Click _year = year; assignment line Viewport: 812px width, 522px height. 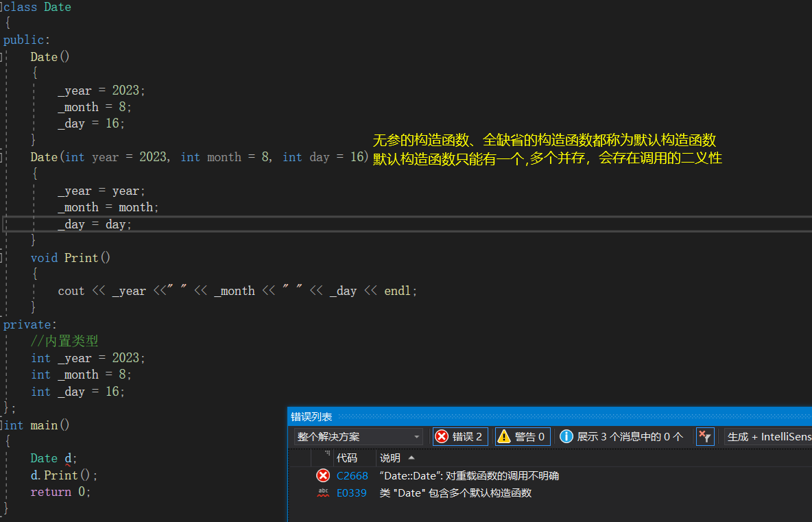click(x=101, y=191)
